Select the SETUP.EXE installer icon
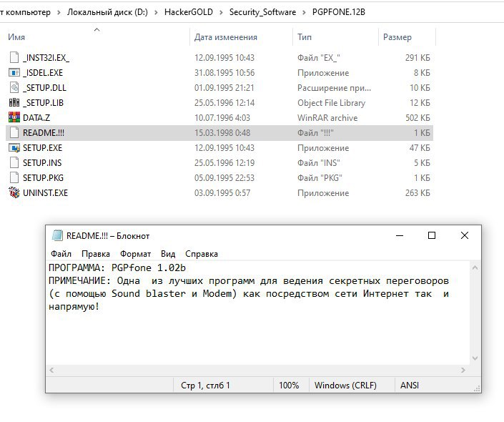The width and height of the screenshot is (504, 422). (14, 147)
